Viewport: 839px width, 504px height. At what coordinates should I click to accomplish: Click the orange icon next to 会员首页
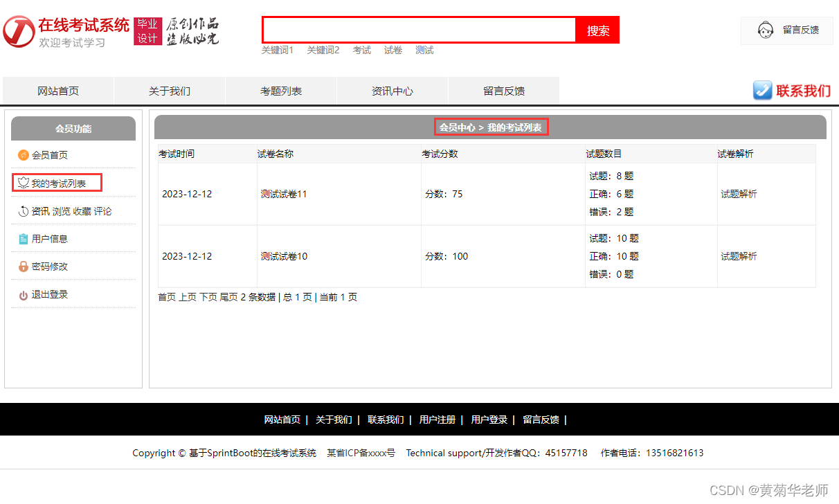pos(24,155)
